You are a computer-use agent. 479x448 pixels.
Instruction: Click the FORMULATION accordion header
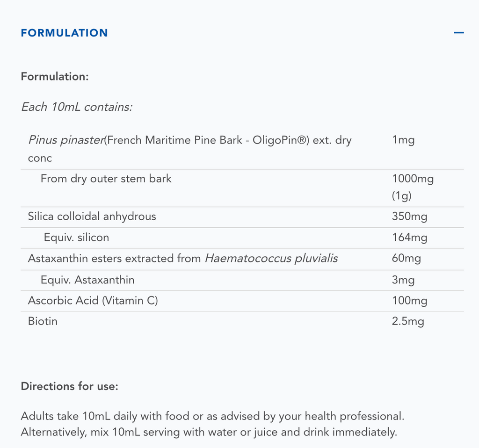click(65, 33)
